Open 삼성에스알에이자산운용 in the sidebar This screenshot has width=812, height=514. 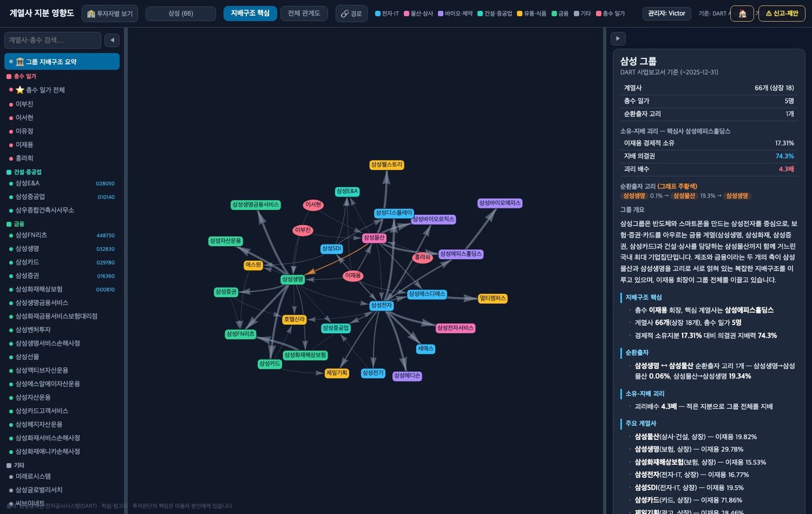63,384
